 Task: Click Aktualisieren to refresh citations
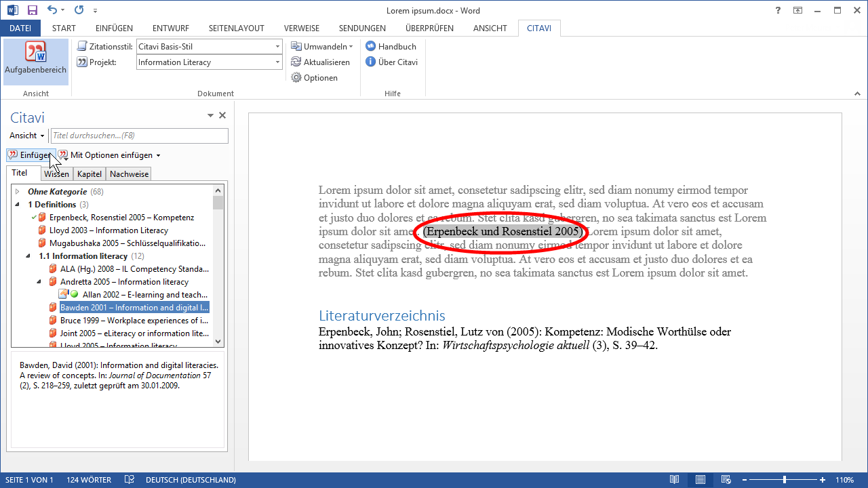[x=321, y=62]
